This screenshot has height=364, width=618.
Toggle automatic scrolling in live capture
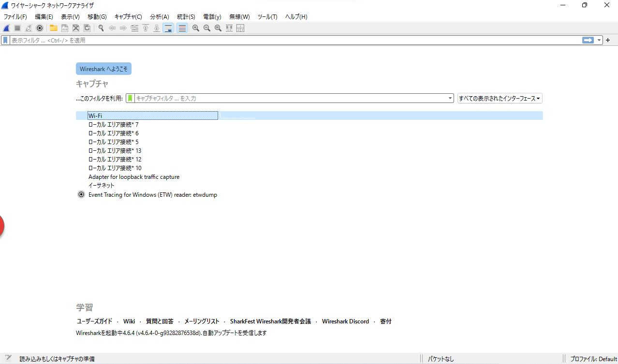(x=168, y=28)
